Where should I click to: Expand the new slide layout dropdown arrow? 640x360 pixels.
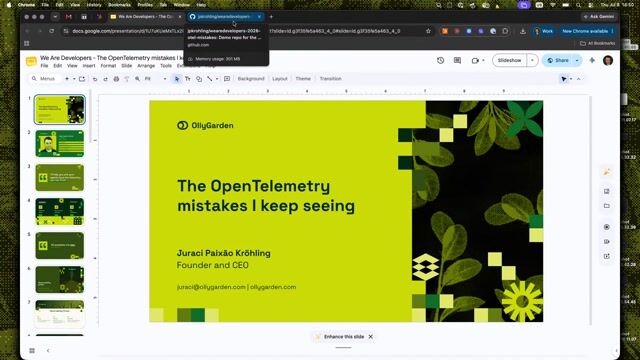(x=74, y=79)
